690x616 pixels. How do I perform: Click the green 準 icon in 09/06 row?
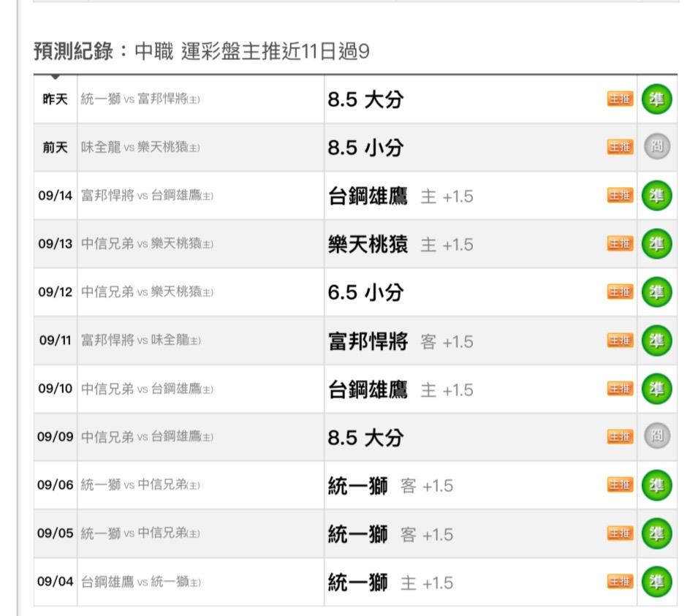click(x=656, y=485)
